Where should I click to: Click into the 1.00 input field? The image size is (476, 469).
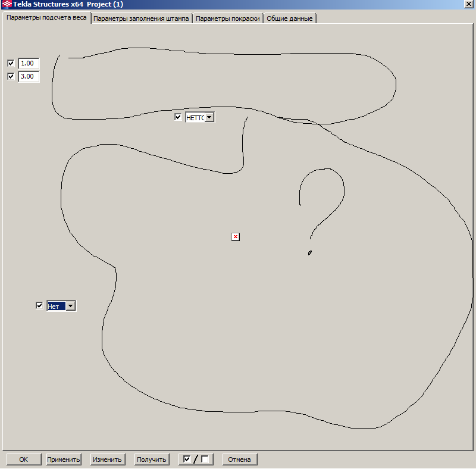click(x=29, y=63)
